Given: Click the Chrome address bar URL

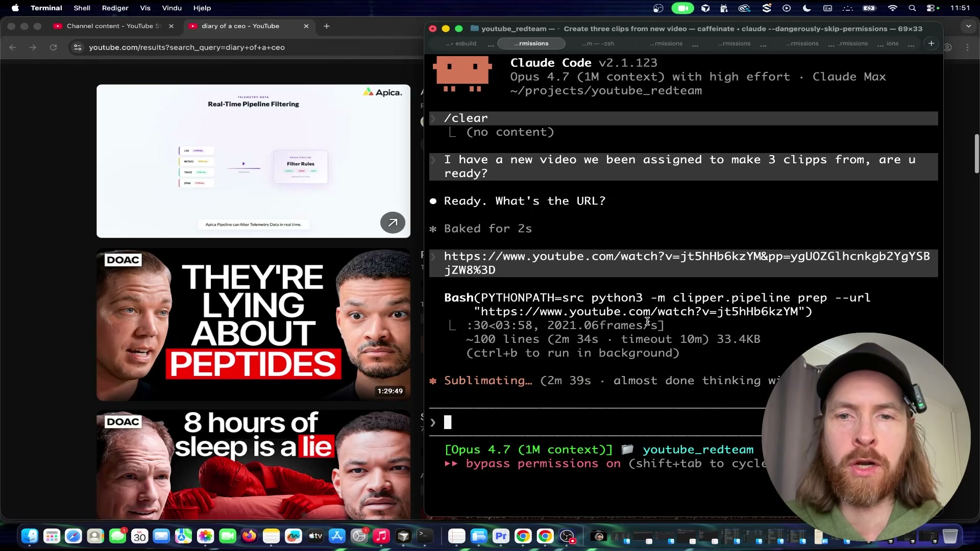Looking at the screenshot, I should (187, 47).
